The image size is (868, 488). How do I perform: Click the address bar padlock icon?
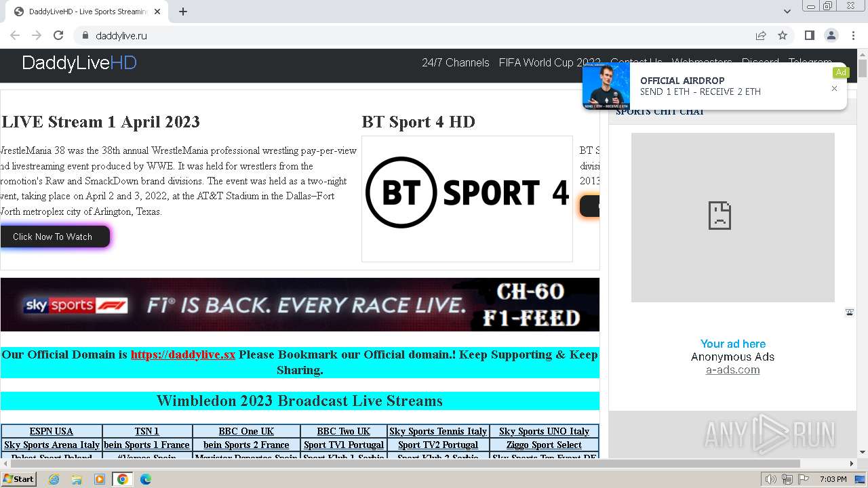pos(85,35)
